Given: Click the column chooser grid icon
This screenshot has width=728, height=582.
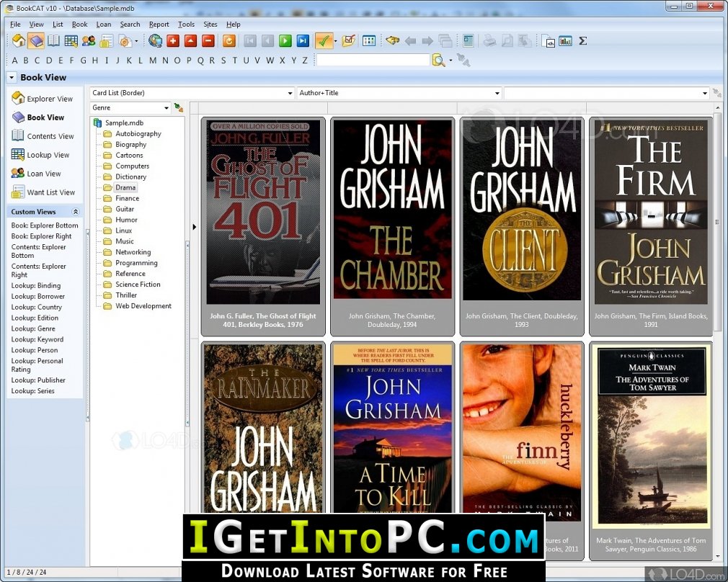Looking at the screenshot, I should point(369,41).
